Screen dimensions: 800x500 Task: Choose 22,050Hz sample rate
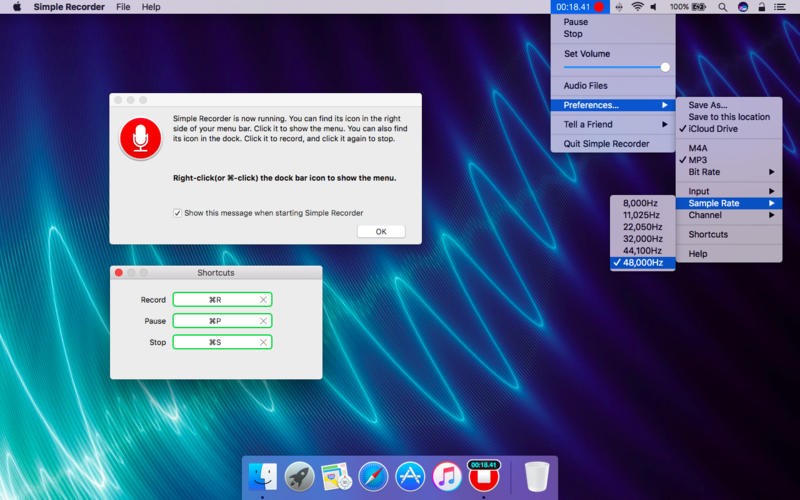pos(643,227)
